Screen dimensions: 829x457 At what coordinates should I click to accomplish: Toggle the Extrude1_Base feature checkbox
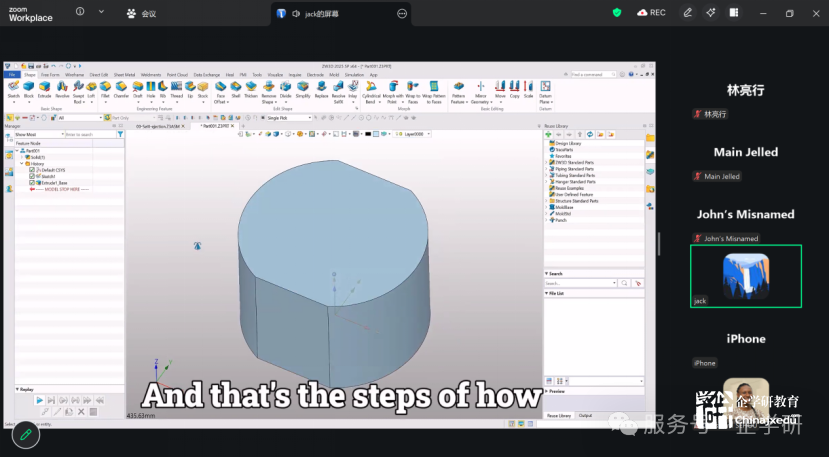point(32,182)
